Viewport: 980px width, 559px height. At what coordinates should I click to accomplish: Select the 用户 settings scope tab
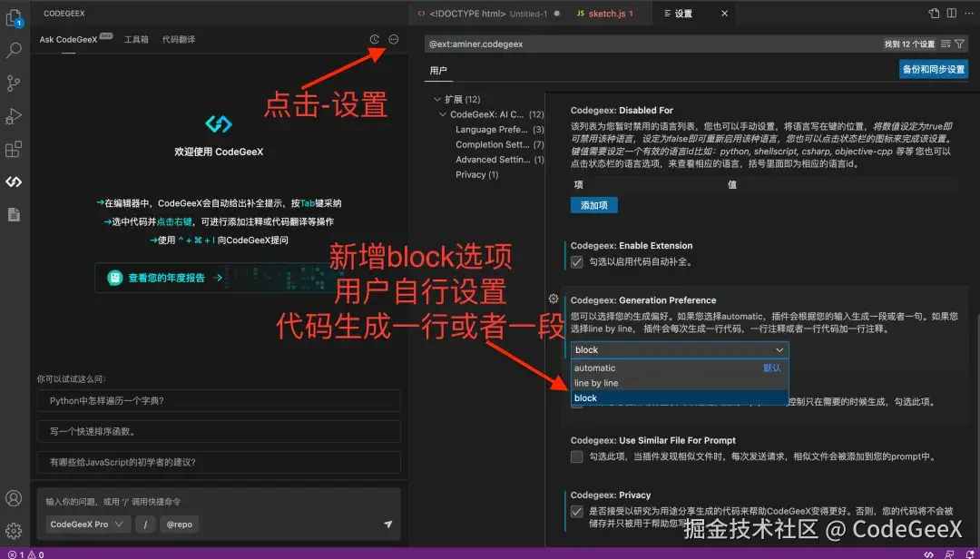(438, 70)
